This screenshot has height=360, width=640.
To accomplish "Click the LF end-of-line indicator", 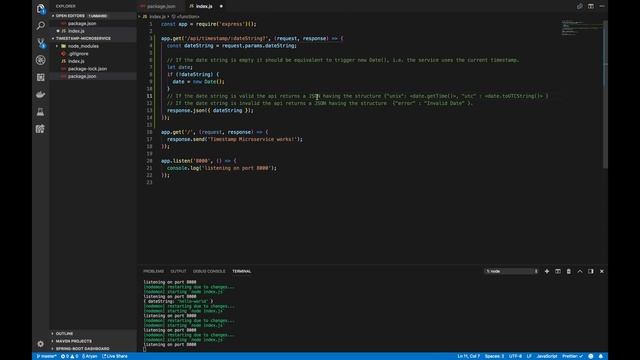I will (x=529, y=356).
